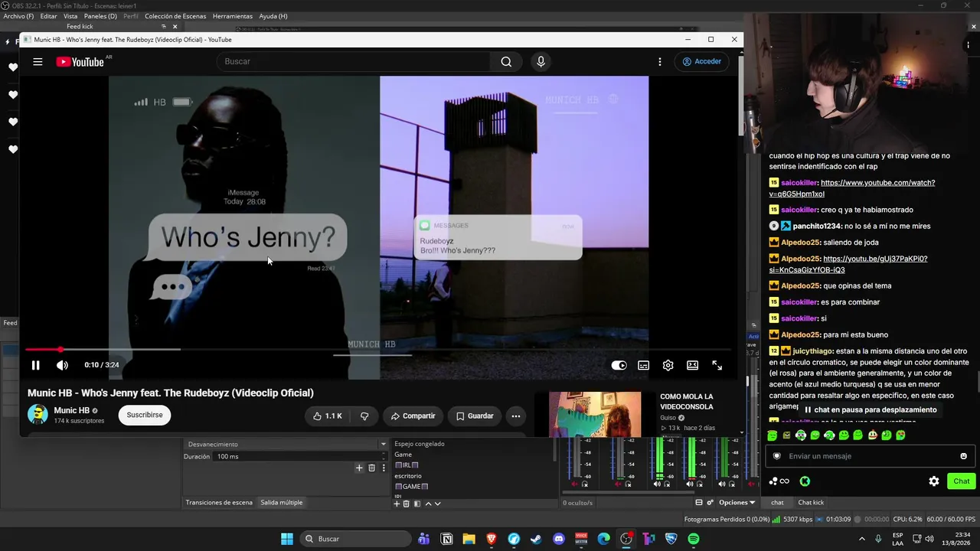Open Notion from the taskbar
The width and height of the screenshot is (980, 551).
[446, 539]
